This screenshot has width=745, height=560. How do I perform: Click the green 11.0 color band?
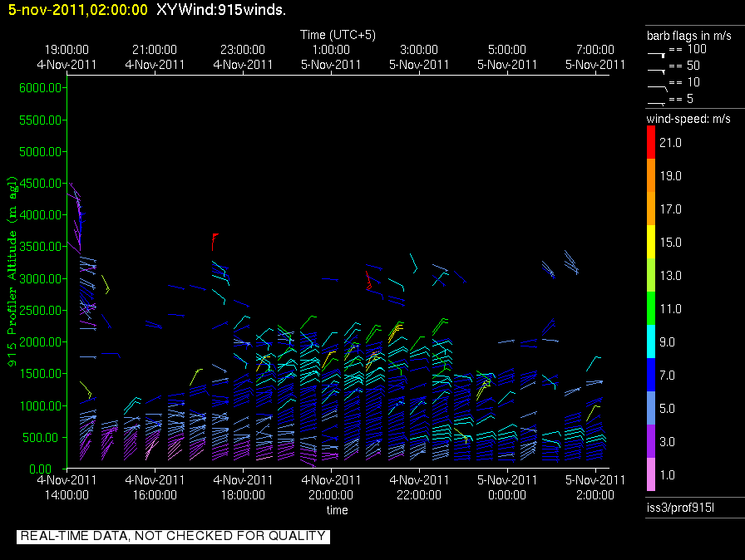(x=651, y=308)
